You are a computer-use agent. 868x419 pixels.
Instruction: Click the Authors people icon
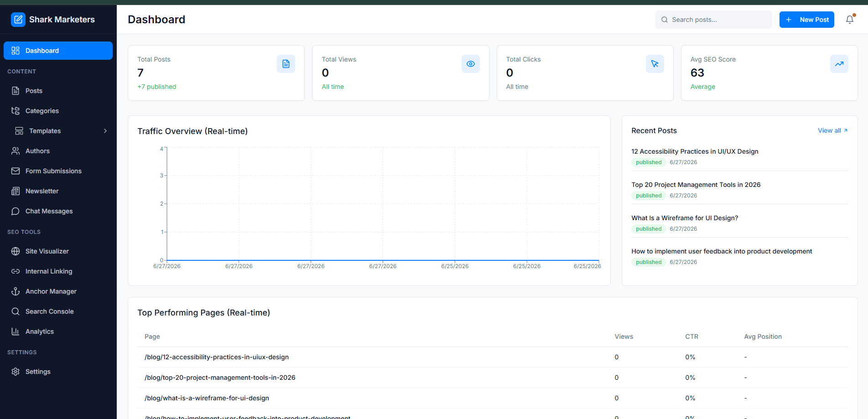pos(16,151)
